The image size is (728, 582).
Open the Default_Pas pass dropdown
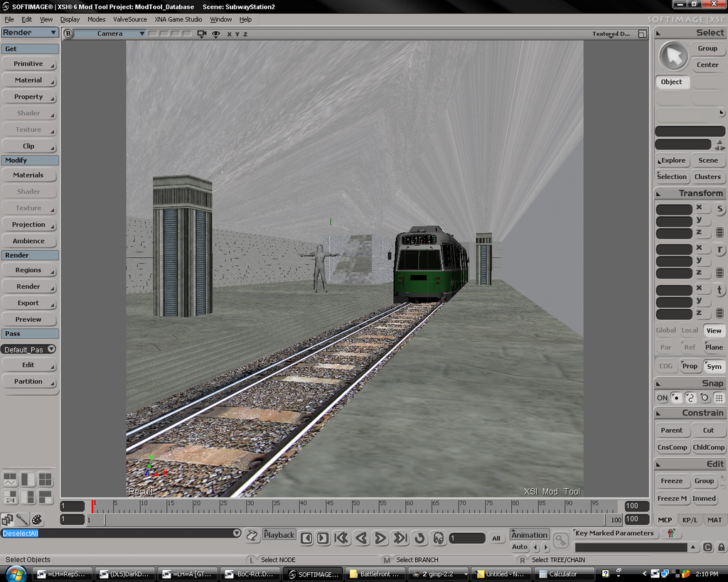click(28, 350)
